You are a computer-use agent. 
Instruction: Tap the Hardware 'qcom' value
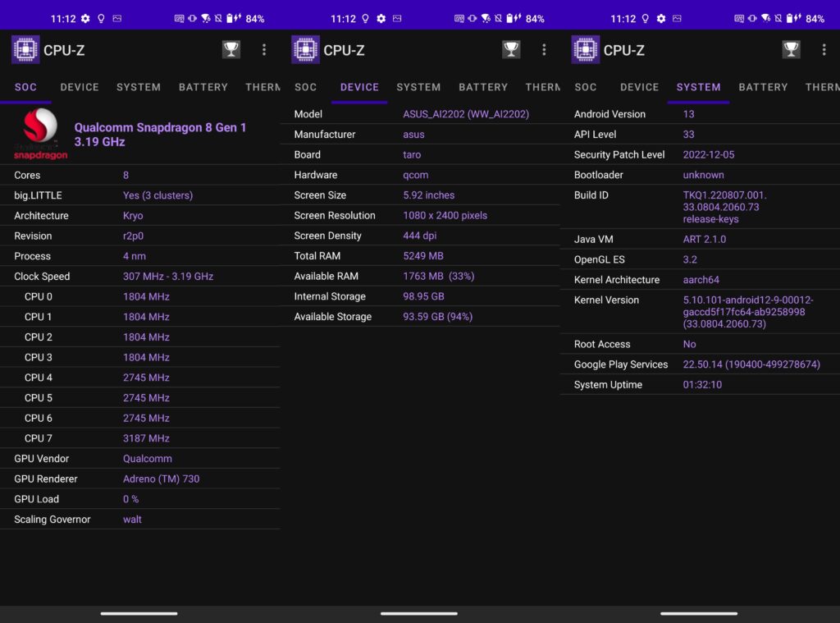pos(416,176)
